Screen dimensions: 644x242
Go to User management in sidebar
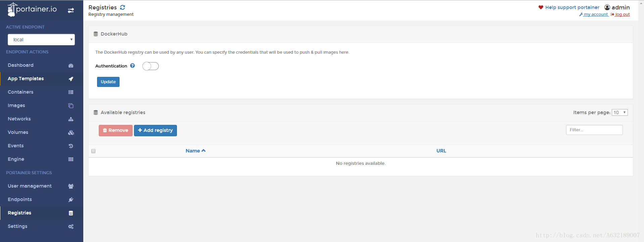[30, 186]
